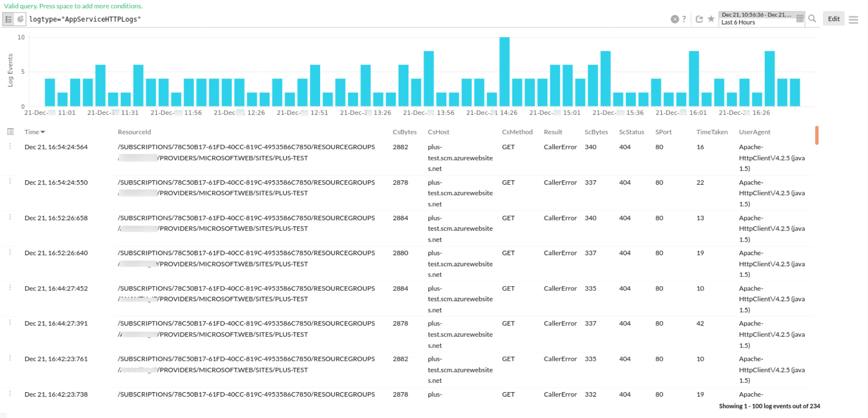The width and height of the screenshot is (868, 418).
Task: Click the ScStatus column header
Action: [631, 132]
